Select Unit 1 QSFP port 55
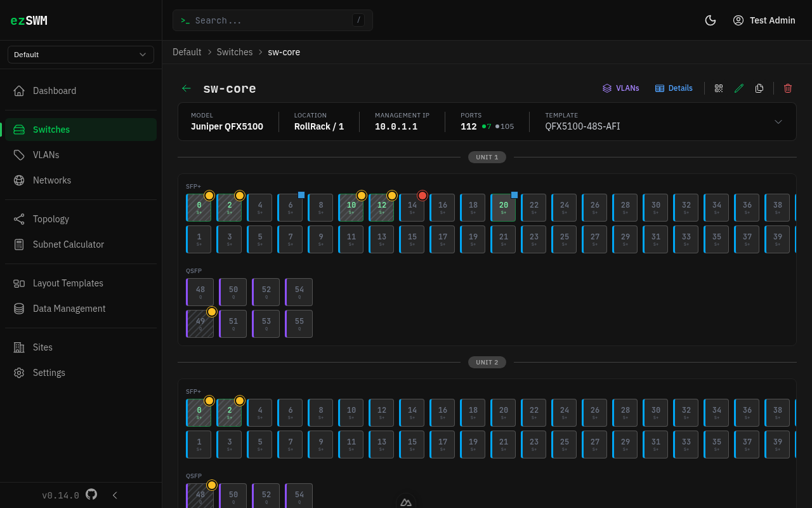The width and height of the screenshot is (812, 508). 299,324
